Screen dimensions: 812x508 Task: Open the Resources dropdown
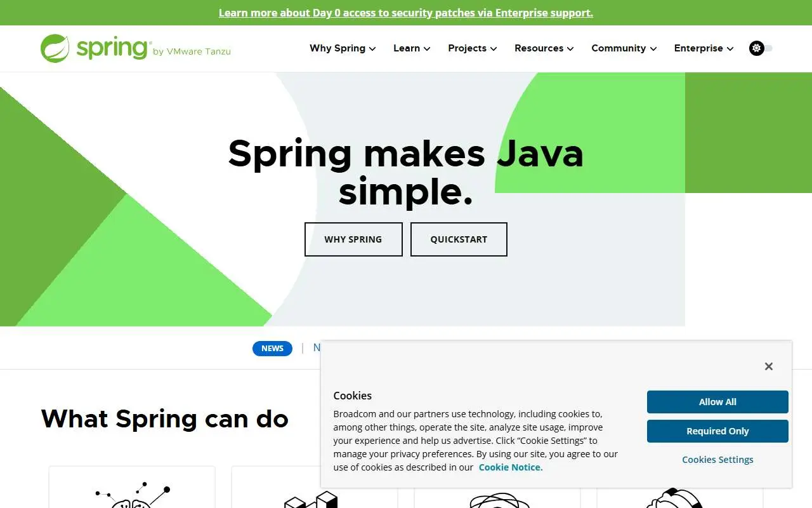pos(544,48)
